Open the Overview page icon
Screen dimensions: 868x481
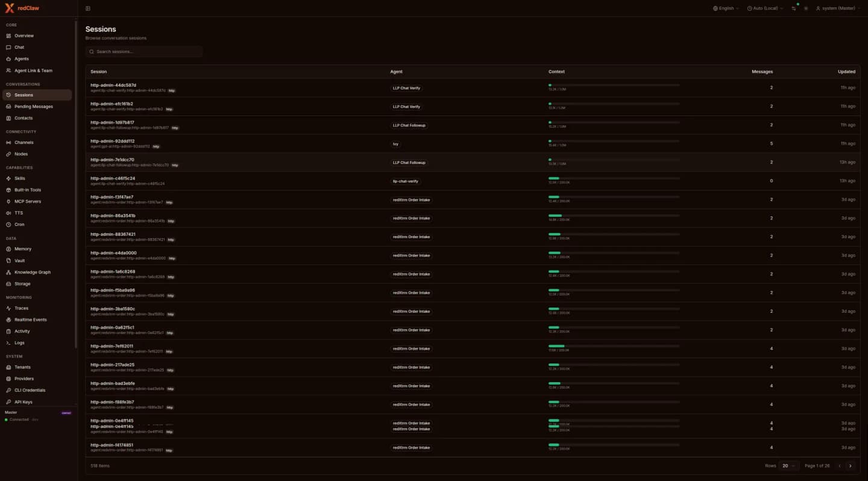(8, 36)
